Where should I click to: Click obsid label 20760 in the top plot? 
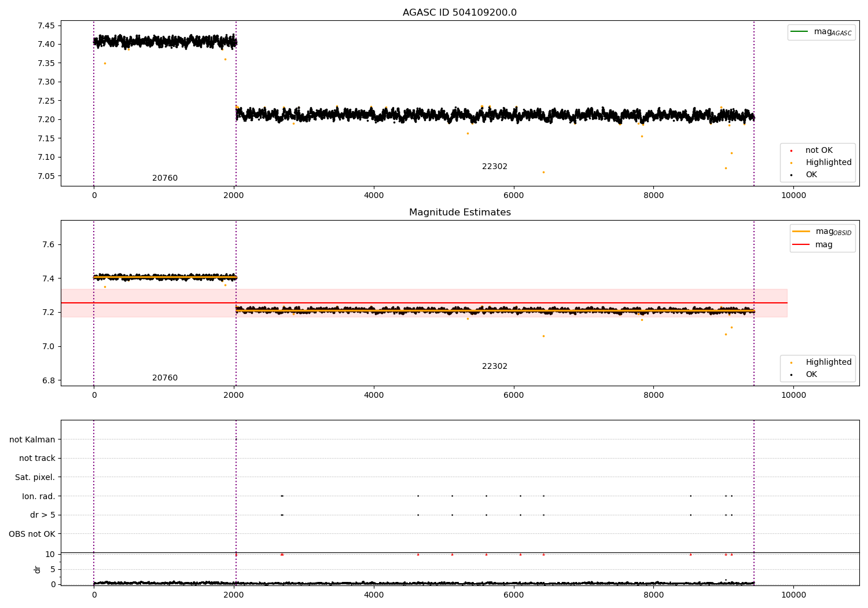tap(165, 178)
